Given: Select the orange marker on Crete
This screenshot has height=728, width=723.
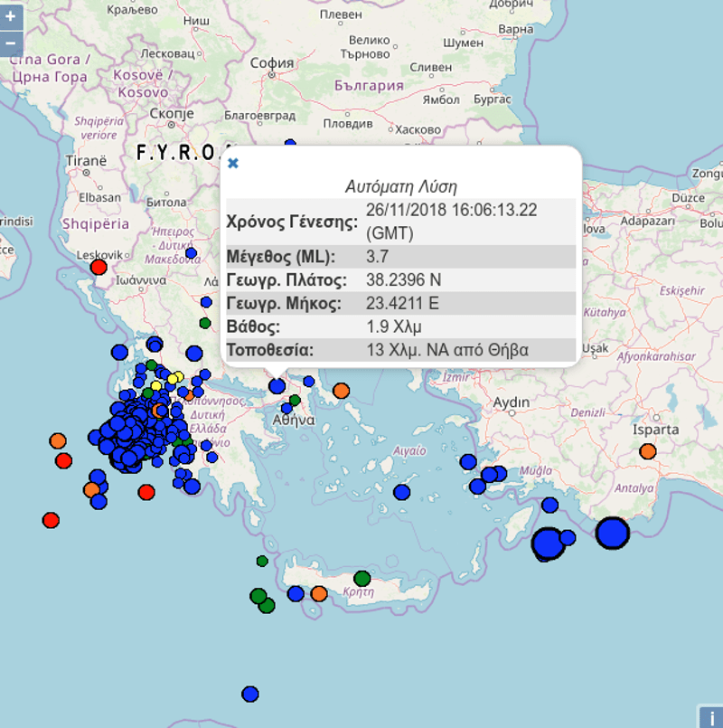Looking at the screenshot, I should 319,593.
